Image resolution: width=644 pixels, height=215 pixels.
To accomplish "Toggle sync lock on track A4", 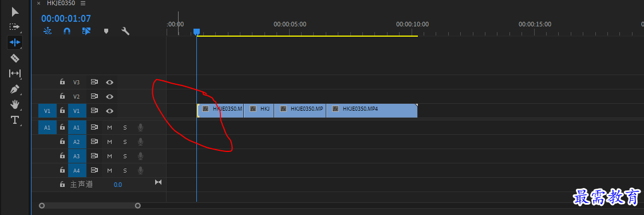I will click(x=94, y=170).
